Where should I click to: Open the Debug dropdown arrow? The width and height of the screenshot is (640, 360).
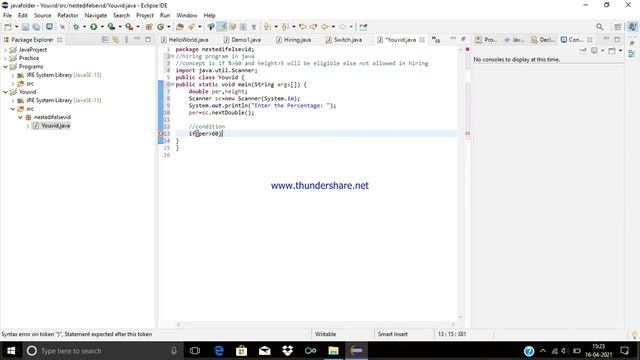click(x=84, y=27)
